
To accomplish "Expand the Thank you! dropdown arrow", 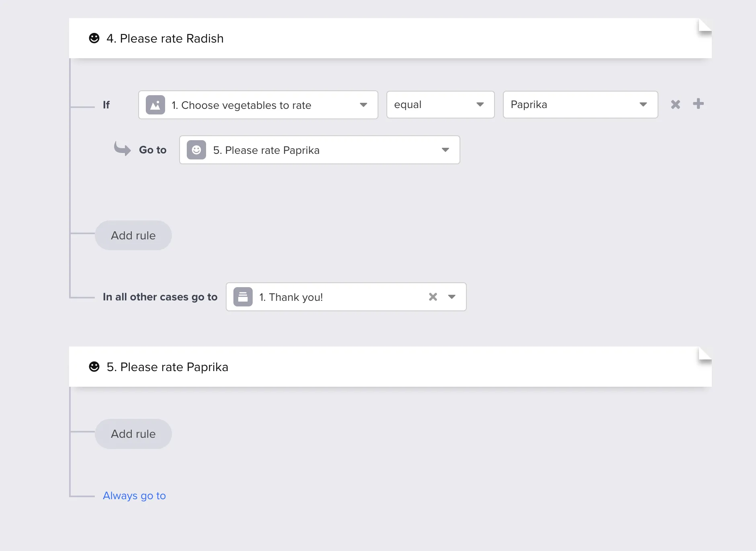I will [452, 297].
